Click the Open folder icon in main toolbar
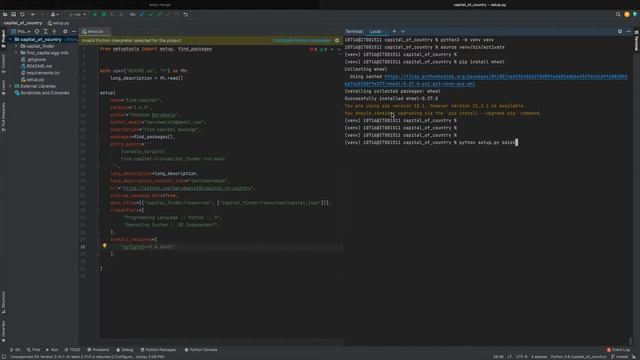 click(5, 14)
